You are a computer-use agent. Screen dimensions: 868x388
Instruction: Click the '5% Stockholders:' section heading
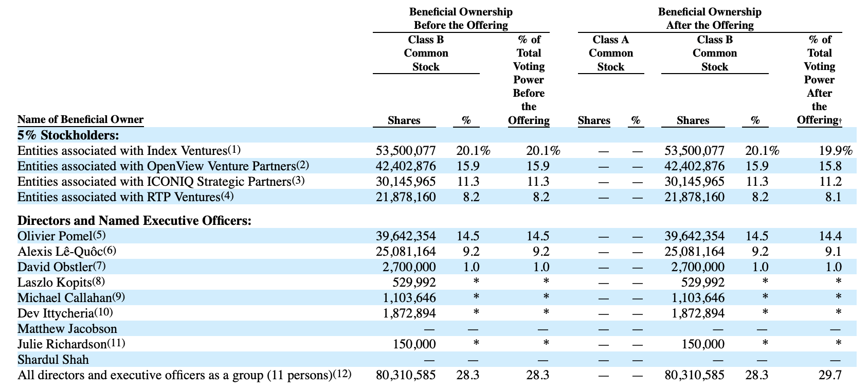coord(68,135)
